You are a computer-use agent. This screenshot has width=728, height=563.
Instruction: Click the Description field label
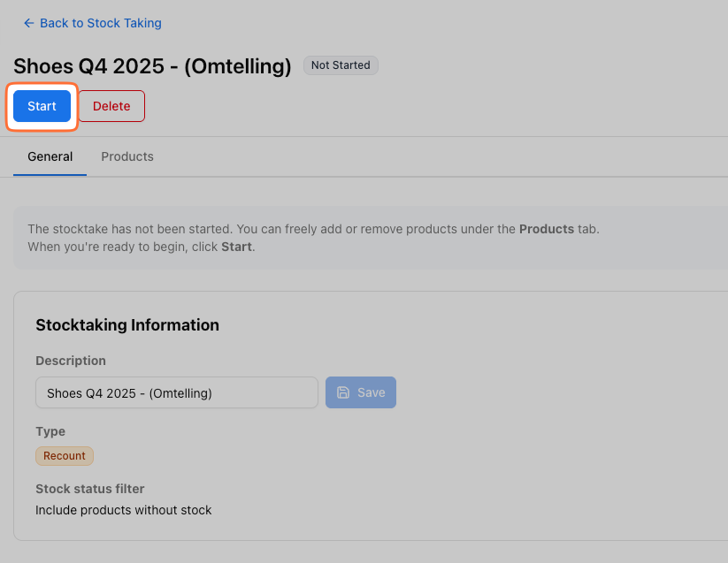[71, 361]
